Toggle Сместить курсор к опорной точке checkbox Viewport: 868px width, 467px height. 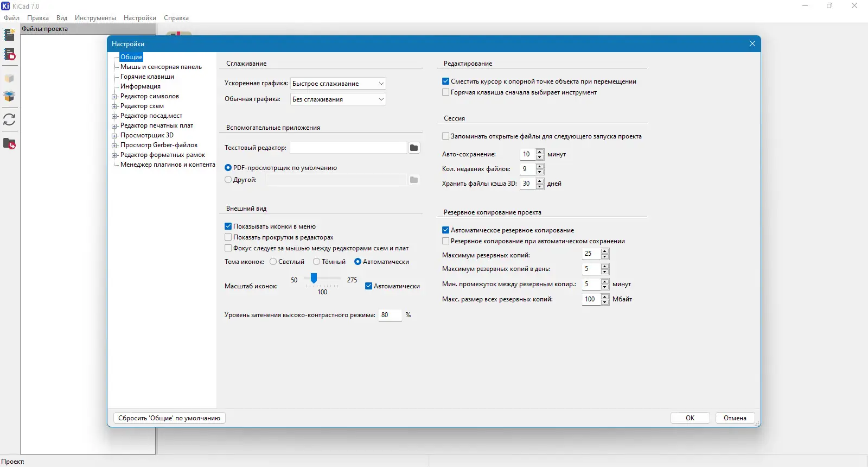[445, 81]
